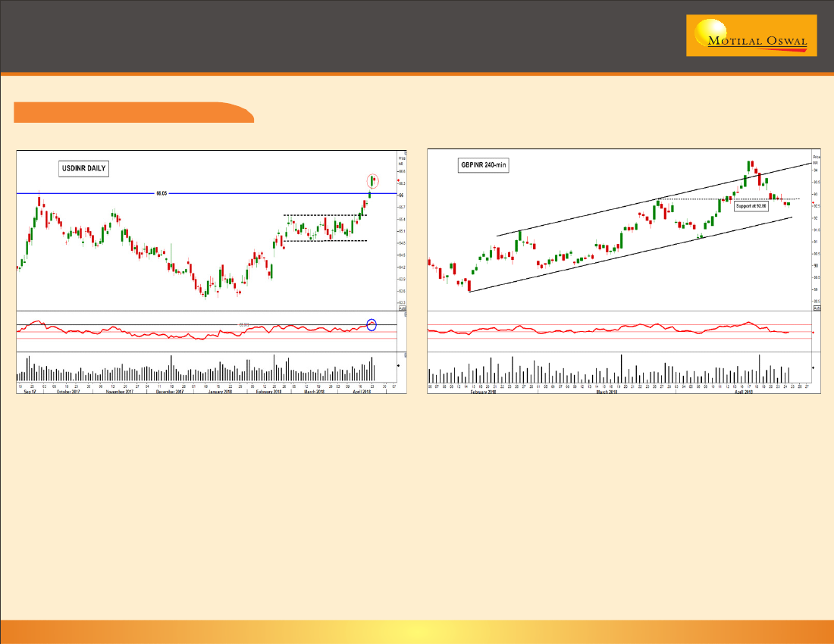
Task: Click the red marker beside GBPINR RSI panel
Action: tap(814, 333)
